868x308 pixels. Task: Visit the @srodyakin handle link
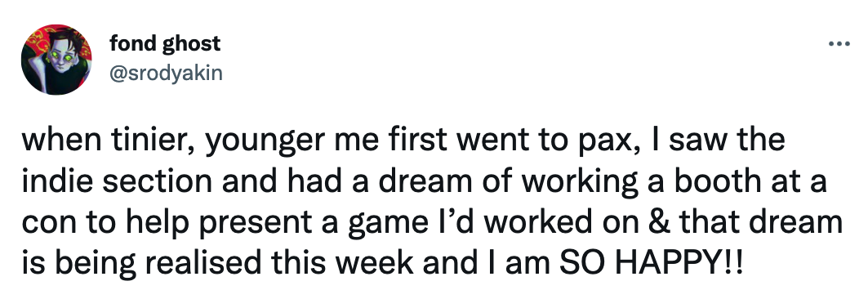pos(166,72)
